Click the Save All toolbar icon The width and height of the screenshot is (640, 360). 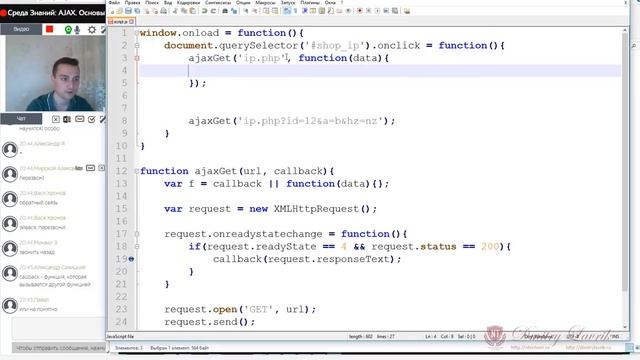coord(137,11)
